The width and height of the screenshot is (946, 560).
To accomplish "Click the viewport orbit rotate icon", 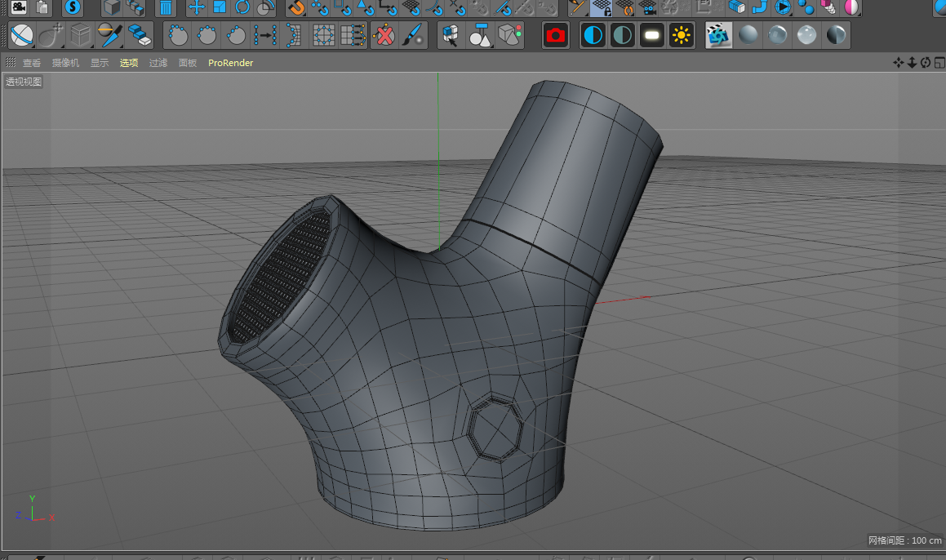I will click(926, 63).
